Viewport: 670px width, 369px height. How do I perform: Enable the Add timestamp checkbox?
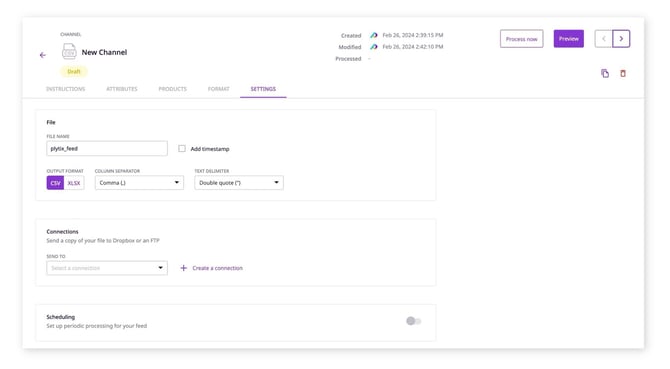click(x=182, y=149)
